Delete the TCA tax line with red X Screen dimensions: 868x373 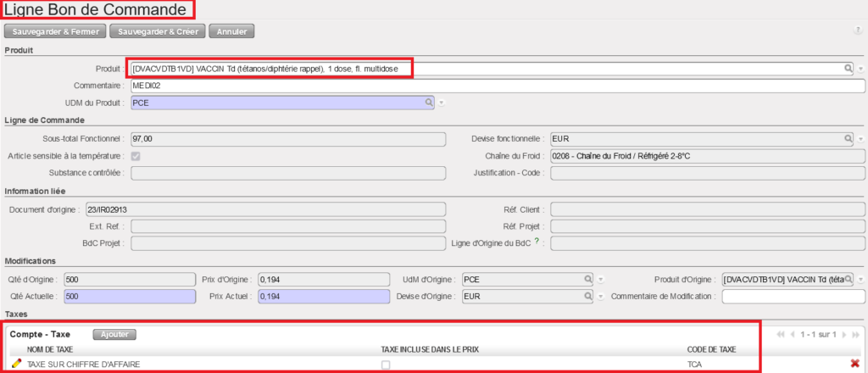[855, 364]
